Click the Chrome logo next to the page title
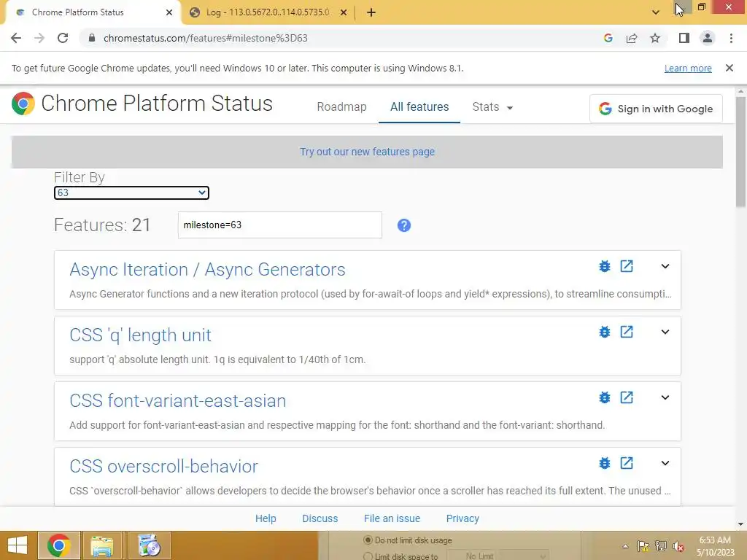This screenshot has width=747, height=560. coord(23,104)
